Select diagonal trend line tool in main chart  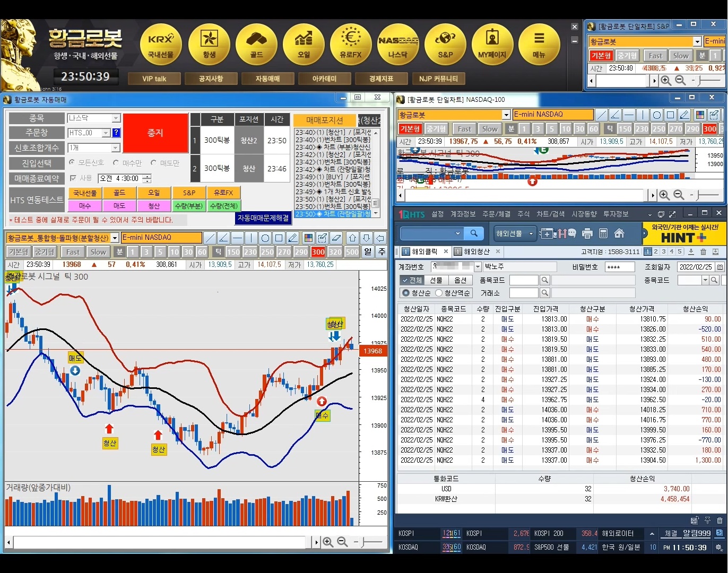pos(210,238)
